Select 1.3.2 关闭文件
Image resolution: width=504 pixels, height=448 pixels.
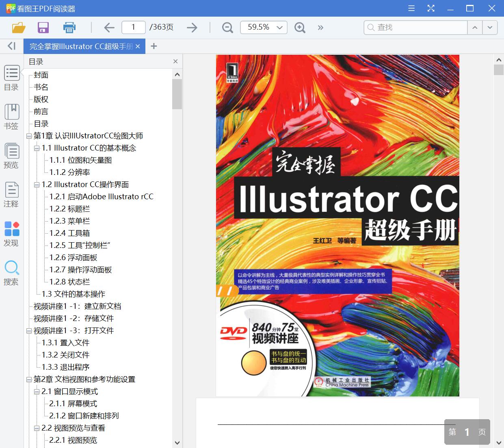(x=65, y=355)
